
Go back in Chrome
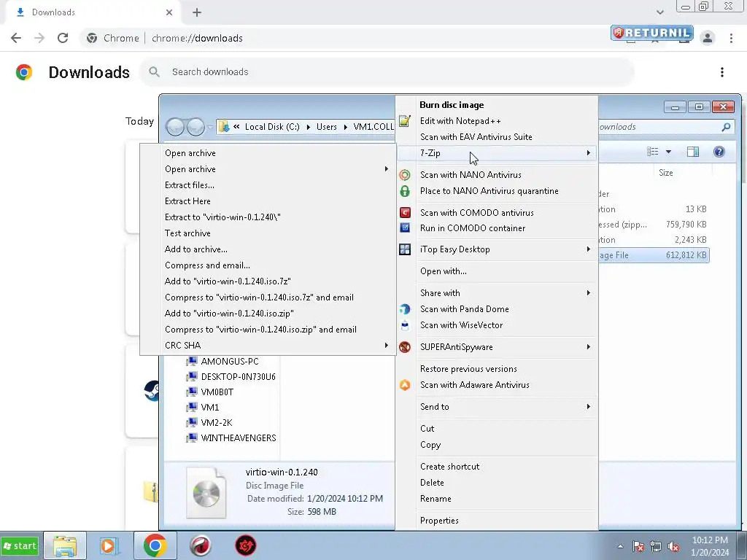[16, 38]
